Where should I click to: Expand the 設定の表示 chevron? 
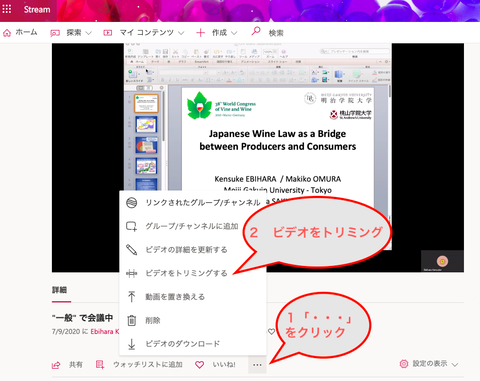point(455,364)
